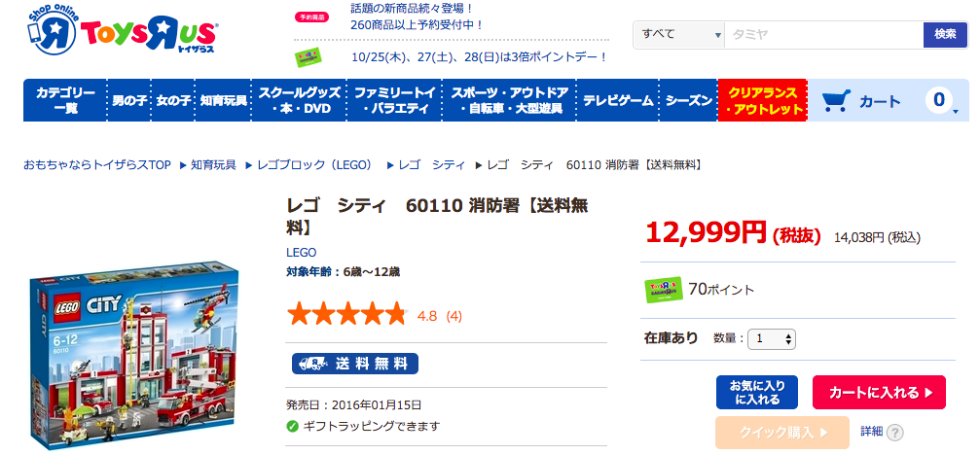This screenshot has width=980, height=455.
Task: Click the green points card icon near 70ポイント
Action: coord(663,290)
